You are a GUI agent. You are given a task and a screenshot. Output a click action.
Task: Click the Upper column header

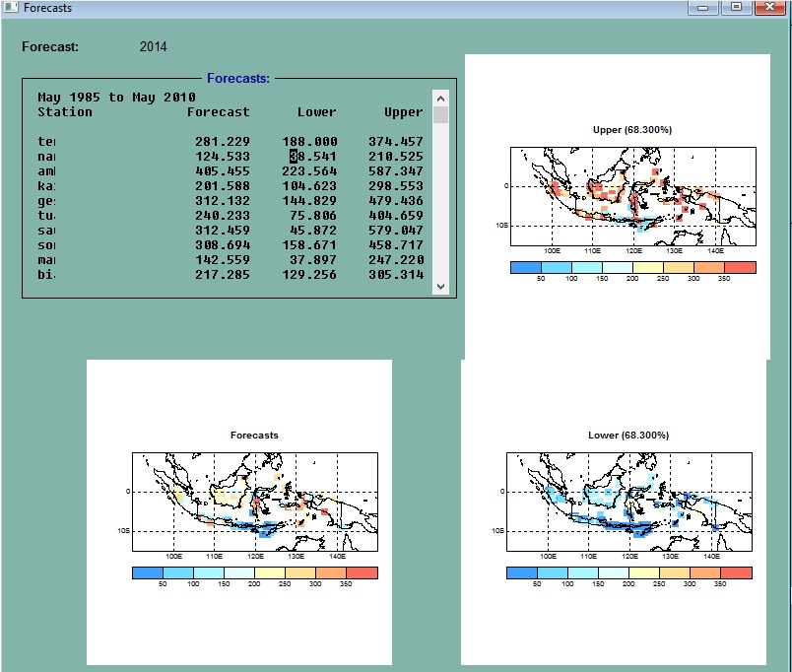click(x=403, y=112)
